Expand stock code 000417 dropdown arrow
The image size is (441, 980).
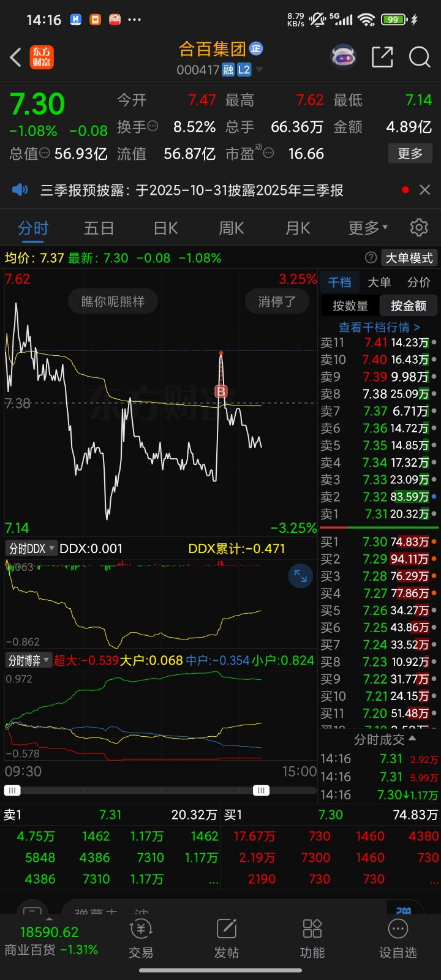[x=260, y=70]
